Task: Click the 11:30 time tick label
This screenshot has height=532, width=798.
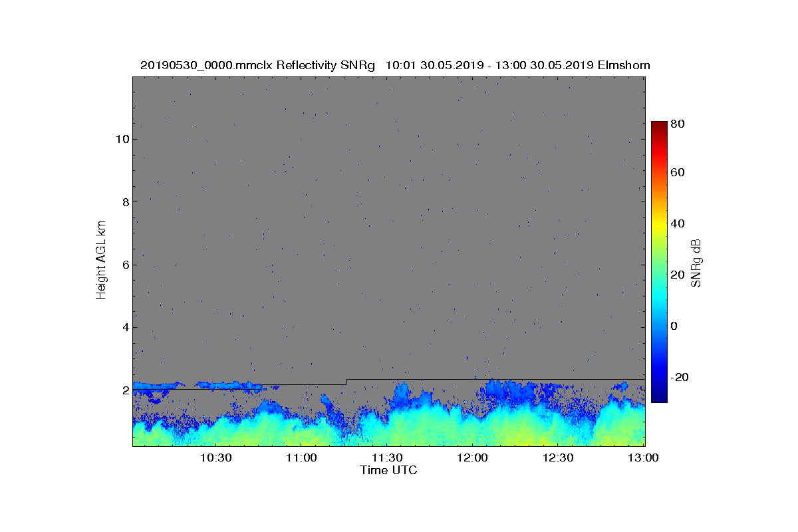Action: (x=387, y=458)
